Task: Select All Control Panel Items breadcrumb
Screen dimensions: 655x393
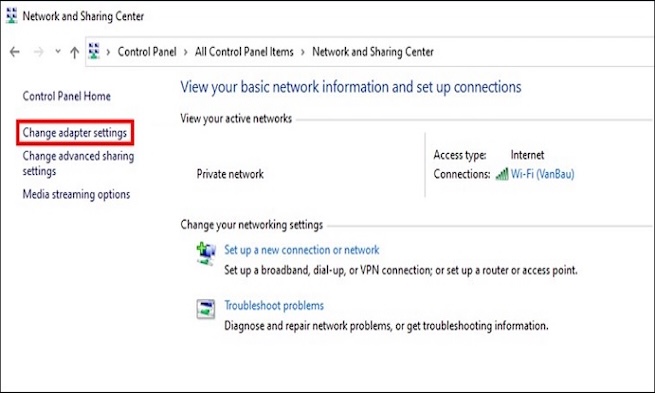Action: [244, 52]
